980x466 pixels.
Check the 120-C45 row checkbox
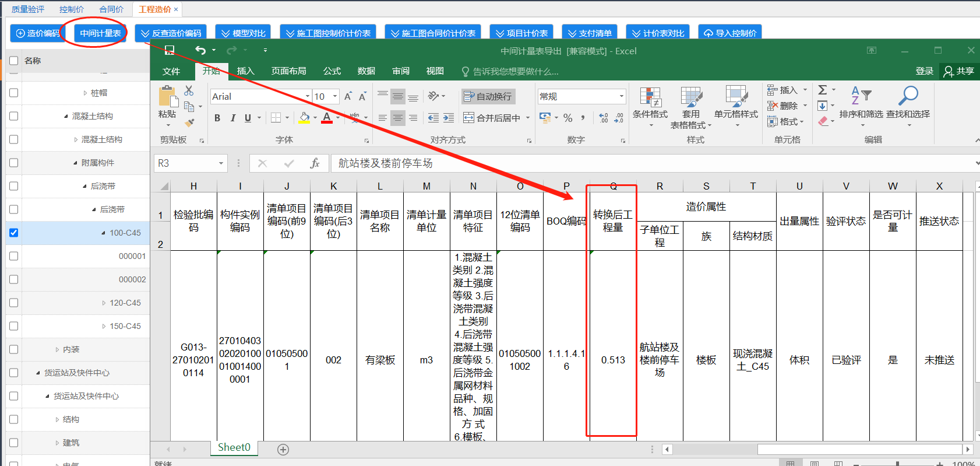[x=14, y=303]
